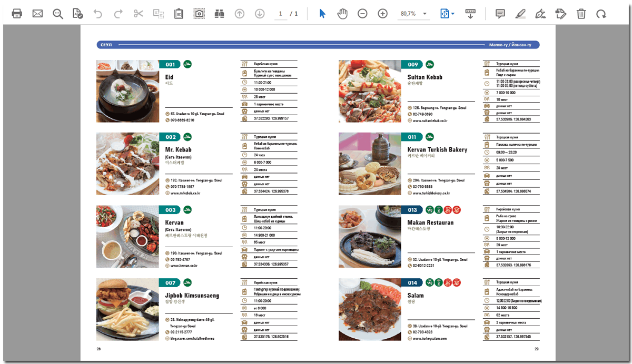The height and width of the screenshot is (364, 632).
Task: Activate the arrow selection tool
Action: (x=322, y=14)
